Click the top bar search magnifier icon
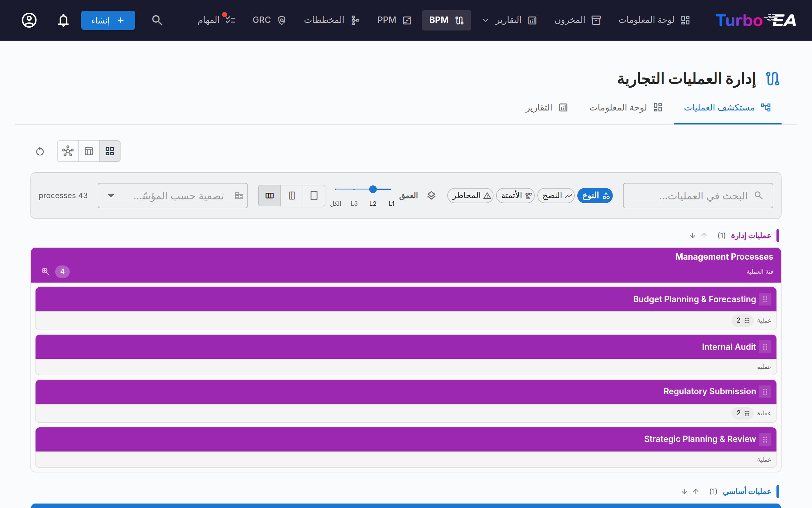Viewport: 812px width, 508px height. [x=157, y=20]
